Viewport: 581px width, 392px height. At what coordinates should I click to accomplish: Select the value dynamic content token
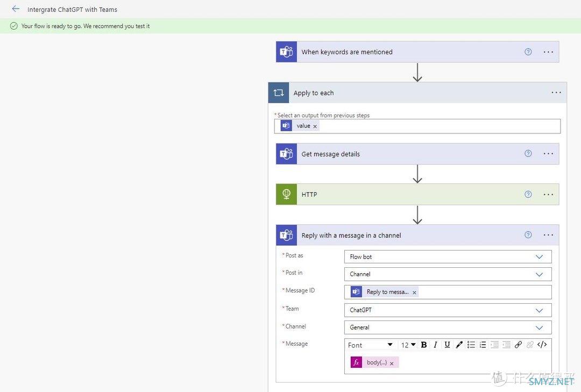pyautogui.click(x=299, y=126)
